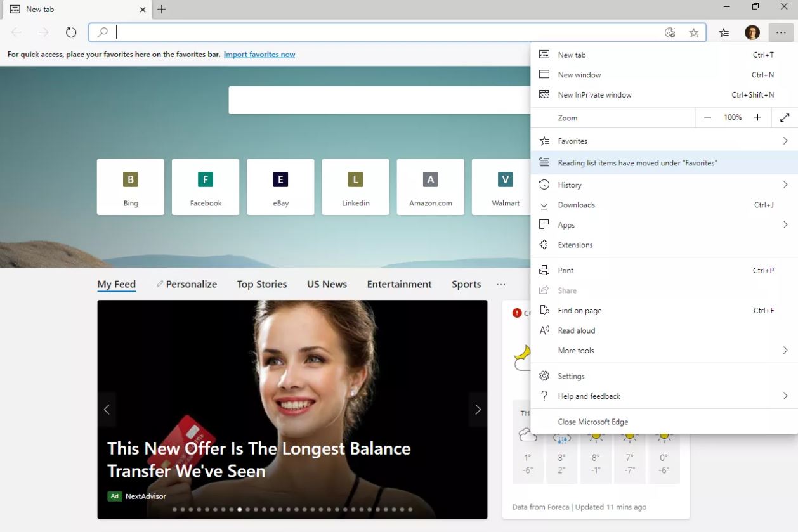Advance the news carousel with the right arrow
798x532 pixels.
pos(478,410)
